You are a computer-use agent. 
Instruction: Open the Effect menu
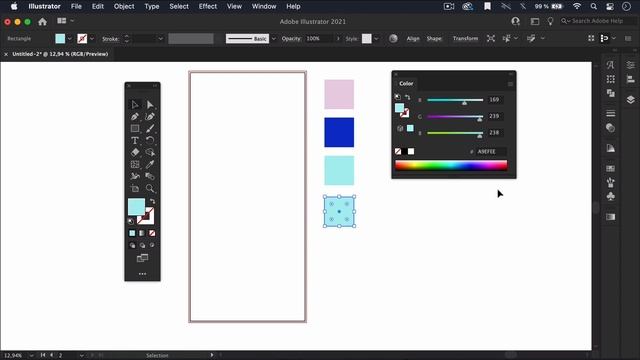pos(208,7)
